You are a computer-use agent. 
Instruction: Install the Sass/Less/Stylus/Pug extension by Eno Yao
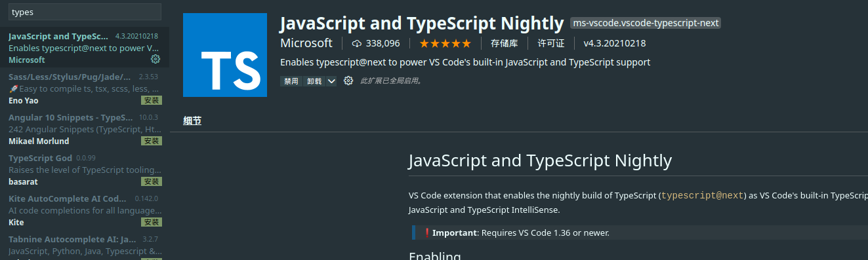tap(152, 100)
